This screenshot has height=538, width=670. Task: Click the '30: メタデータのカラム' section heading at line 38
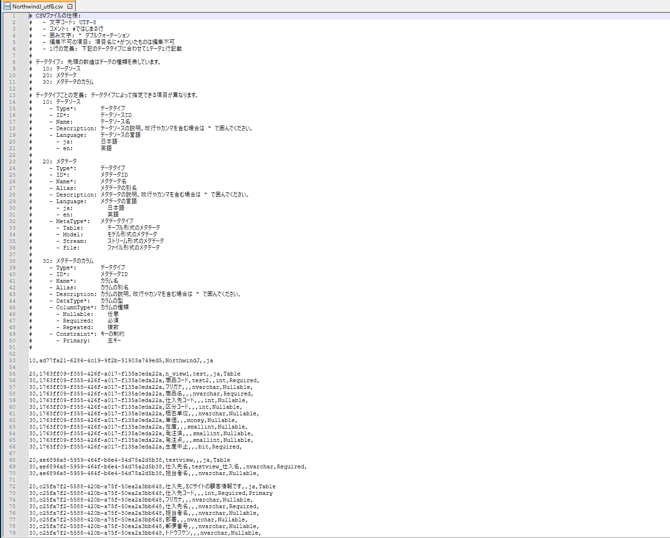click(70, 261)
